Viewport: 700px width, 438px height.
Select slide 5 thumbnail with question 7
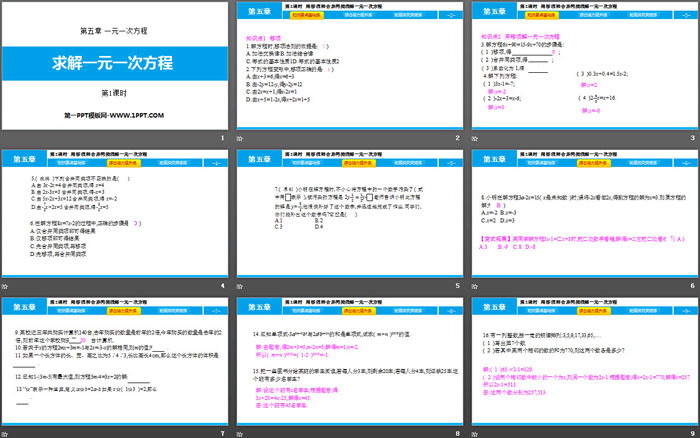click(350, 214)
